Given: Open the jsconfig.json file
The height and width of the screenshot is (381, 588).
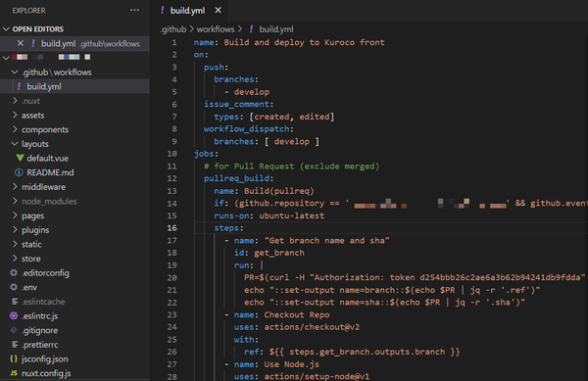Looking at the screenshot, I should 45,358.
